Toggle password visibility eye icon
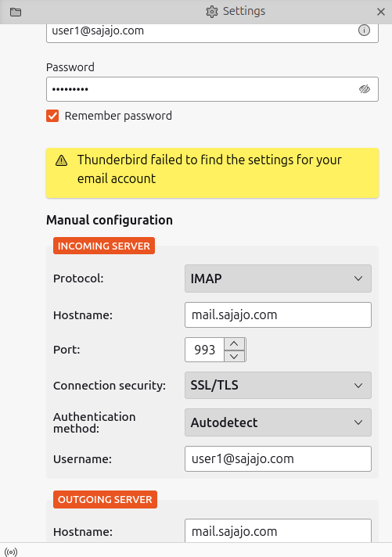Screen dimensions: 392x557 (365, 89)
